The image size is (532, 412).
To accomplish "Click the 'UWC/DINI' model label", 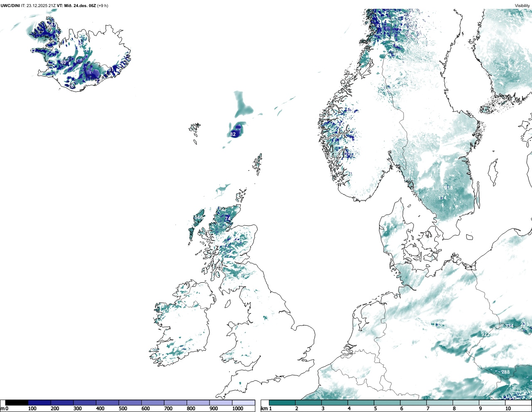I will 10,5.
